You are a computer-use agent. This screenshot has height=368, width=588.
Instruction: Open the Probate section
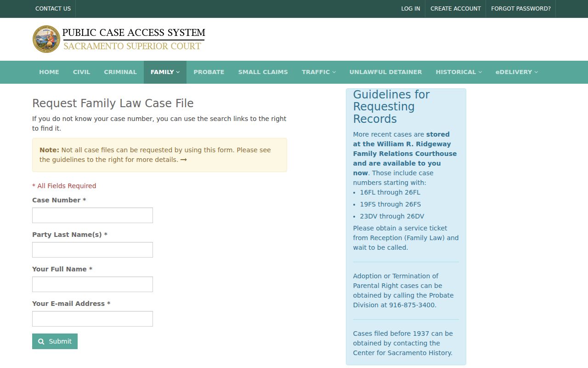[209, 72]
